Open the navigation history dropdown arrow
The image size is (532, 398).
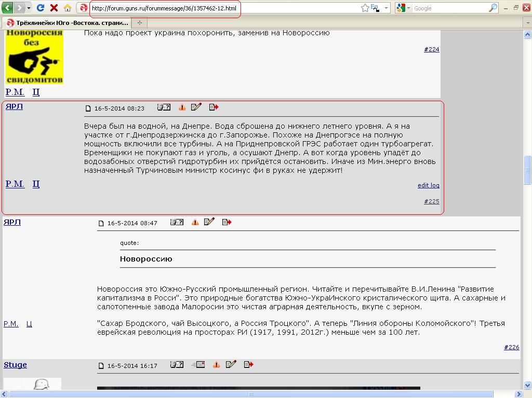[29, 8]
